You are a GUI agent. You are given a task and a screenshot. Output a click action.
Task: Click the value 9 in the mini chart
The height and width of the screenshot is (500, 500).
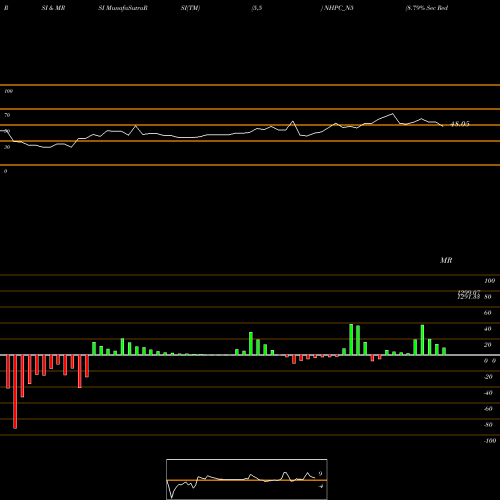[x=320, y=474]
